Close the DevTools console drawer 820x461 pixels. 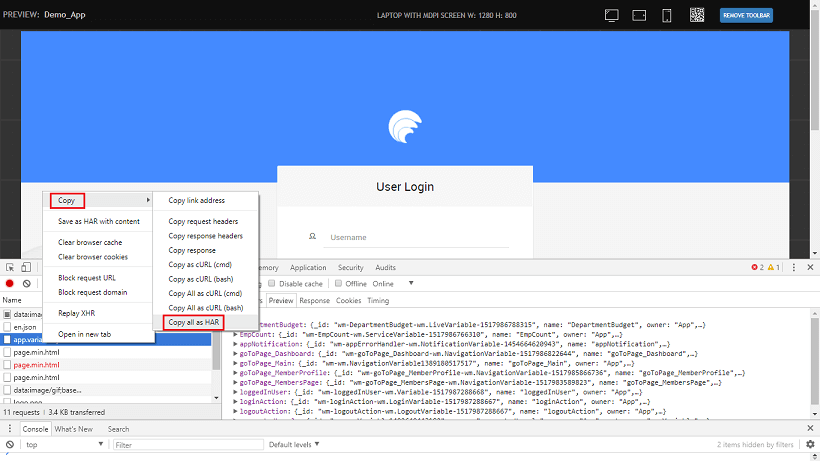point(809,429)
